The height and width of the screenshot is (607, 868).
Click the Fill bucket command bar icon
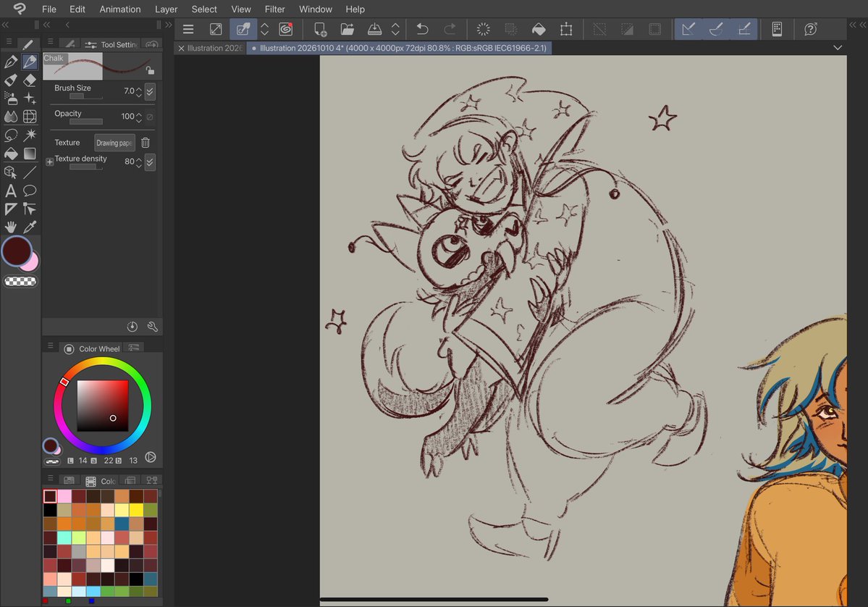pyautogui.click(x=539, y=30)
